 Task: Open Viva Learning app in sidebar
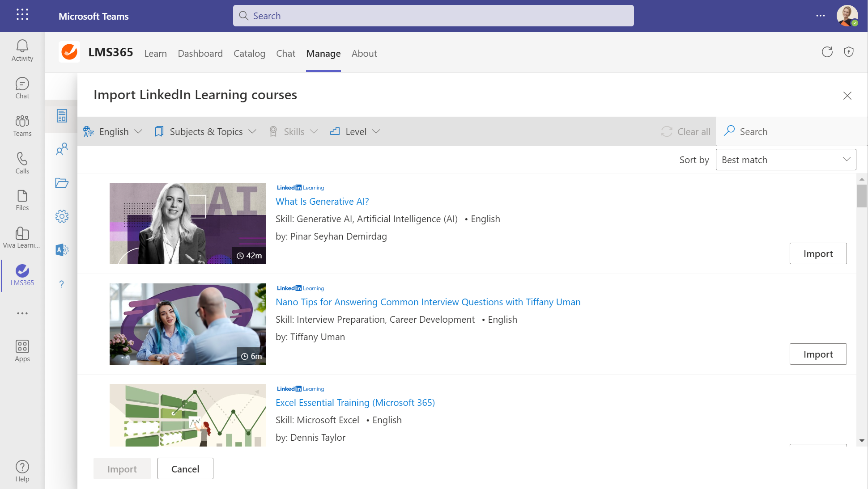[x=22, y=237]
